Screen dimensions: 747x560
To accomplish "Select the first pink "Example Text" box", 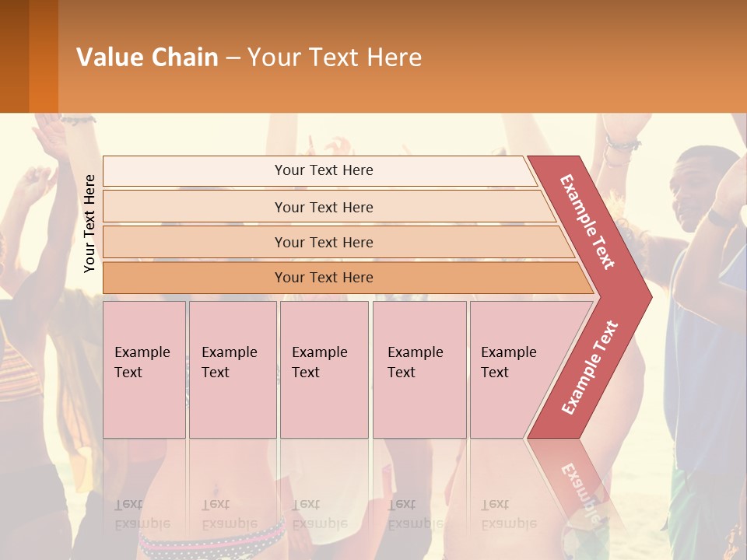I will [x=144, y=369].
